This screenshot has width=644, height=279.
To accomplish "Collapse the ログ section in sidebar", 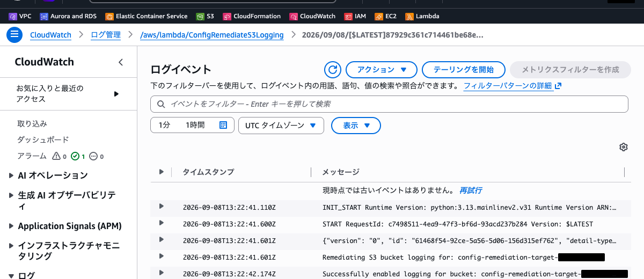I will tap(12, 276).
